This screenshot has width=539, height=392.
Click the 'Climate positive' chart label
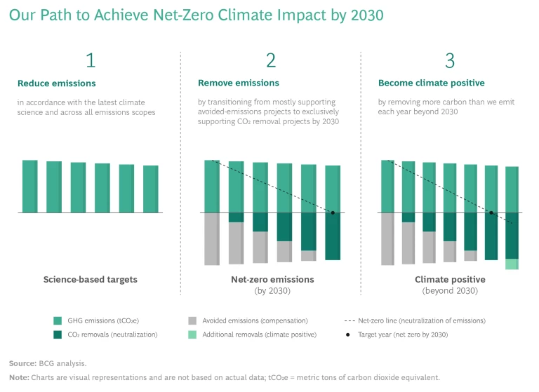click(450, 279)
